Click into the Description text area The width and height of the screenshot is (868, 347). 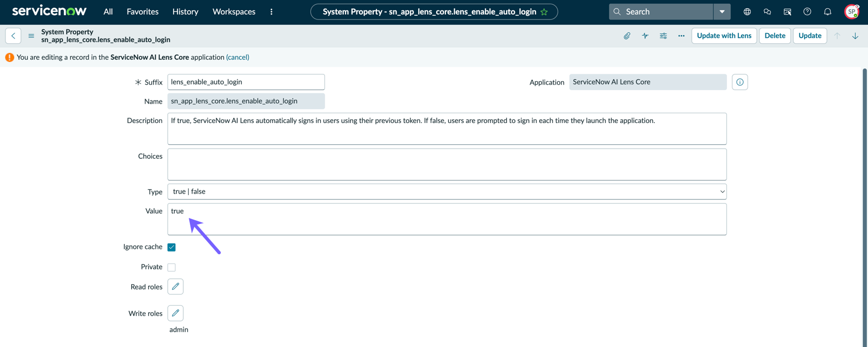point(447,128)
